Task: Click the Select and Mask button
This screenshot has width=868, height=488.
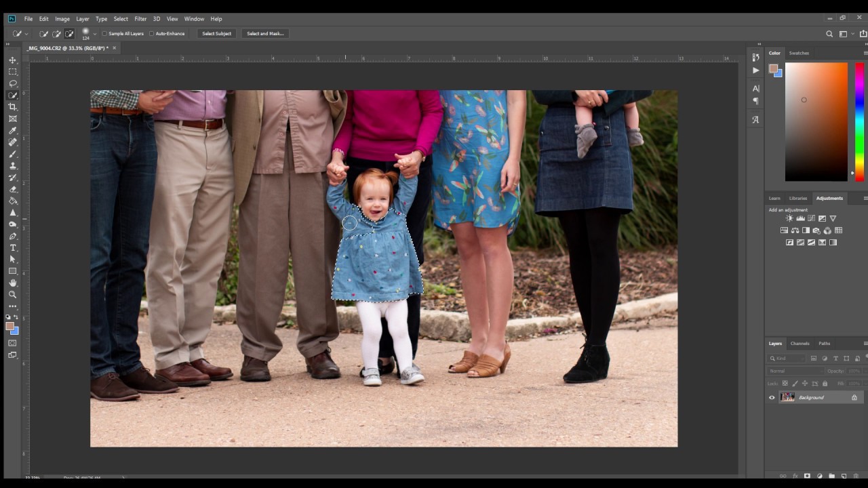Action: coord(265,33)
